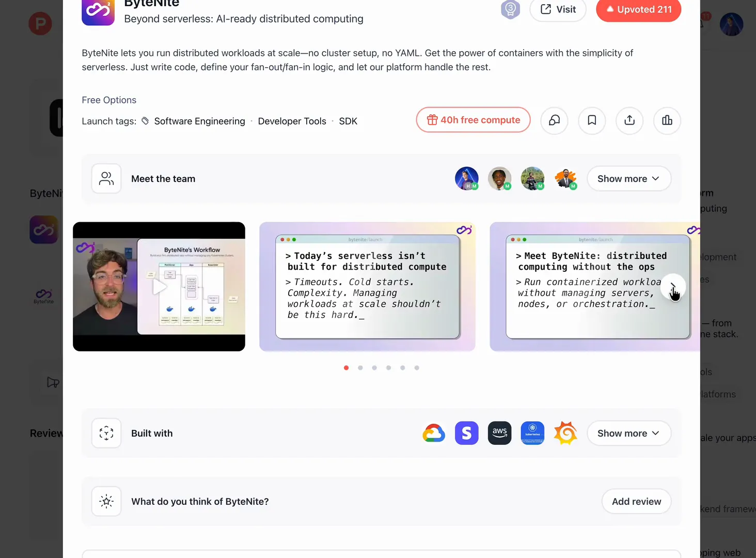Open the rank badge icon next to Visit
Image resolution: width=756 pixels, height=558 pixels.
click(510, 9)
